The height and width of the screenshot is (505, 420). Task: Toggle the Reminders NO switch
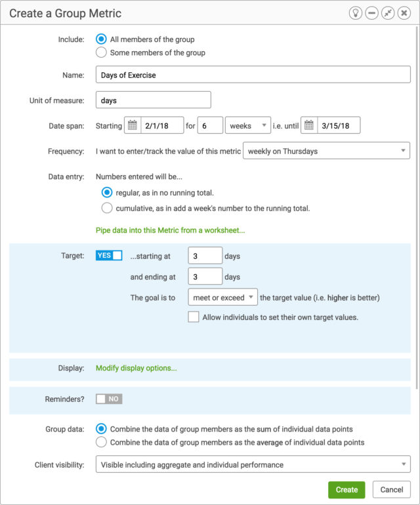(109, 399)
